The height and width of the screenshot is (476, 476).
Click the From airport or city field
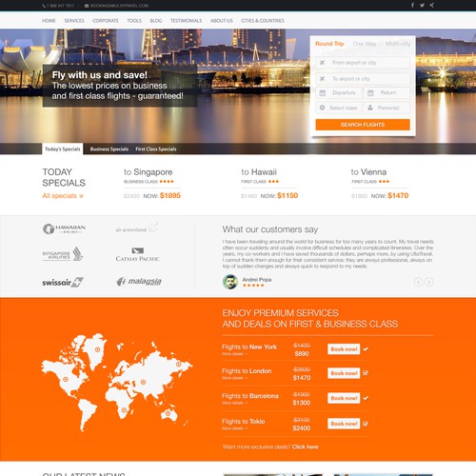click(363, 63)
